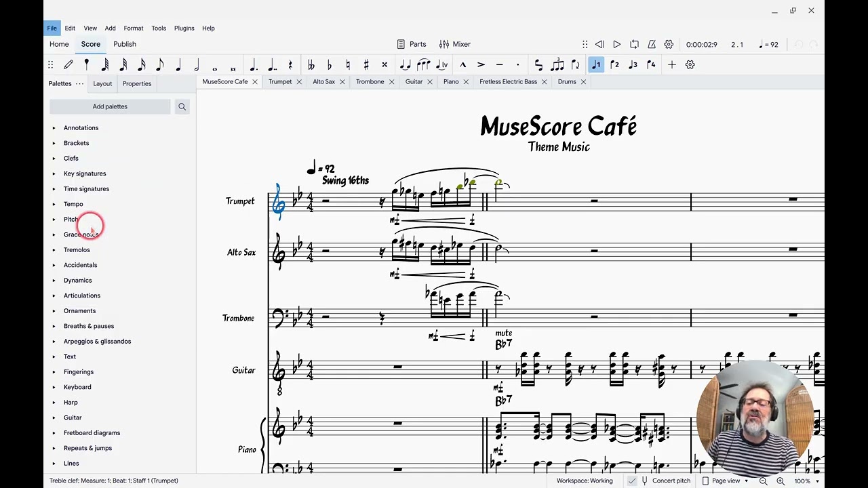Image resolution: width=868 pixels, height=488 pixels.
Task: Click the plus add button in toolbar
Action: tap(672, 64)
